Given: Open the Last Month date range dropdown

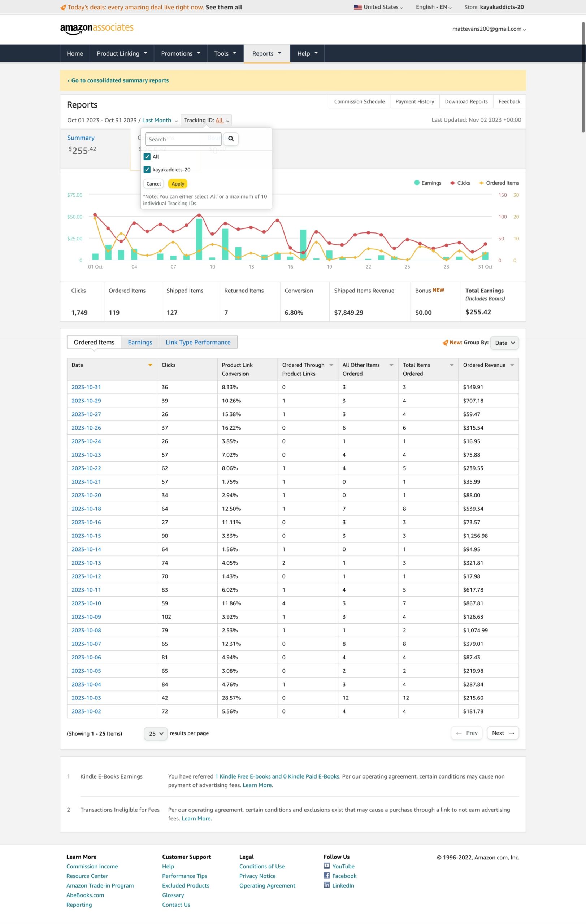Looking at the screenshot, I should pyautogui.click(x=160, y=120).
